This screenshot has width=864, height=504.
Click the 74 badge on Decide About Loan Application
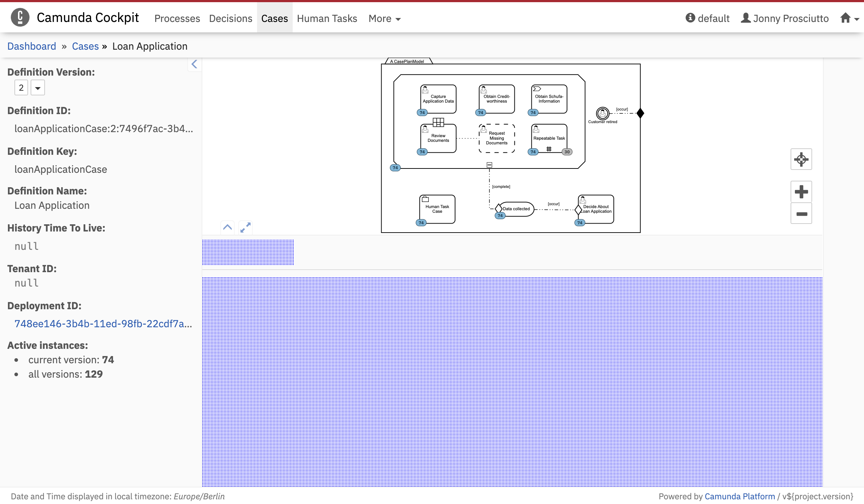[580, 223]
